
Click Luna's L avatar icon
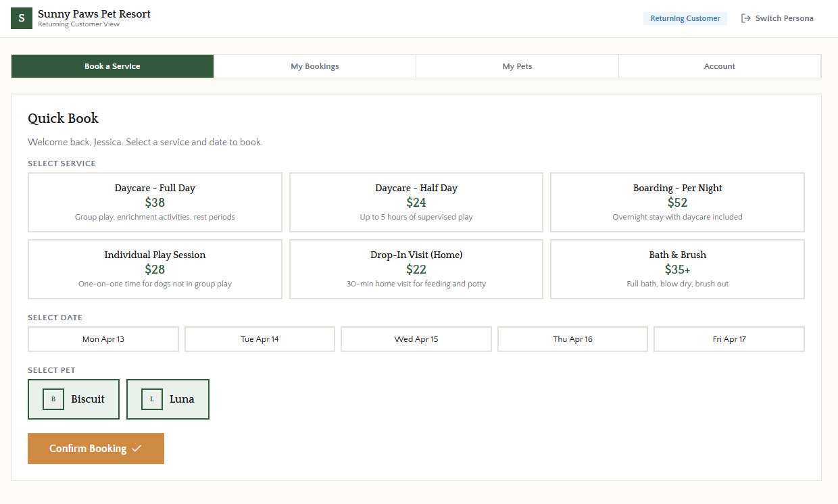[x=152, y=399]
